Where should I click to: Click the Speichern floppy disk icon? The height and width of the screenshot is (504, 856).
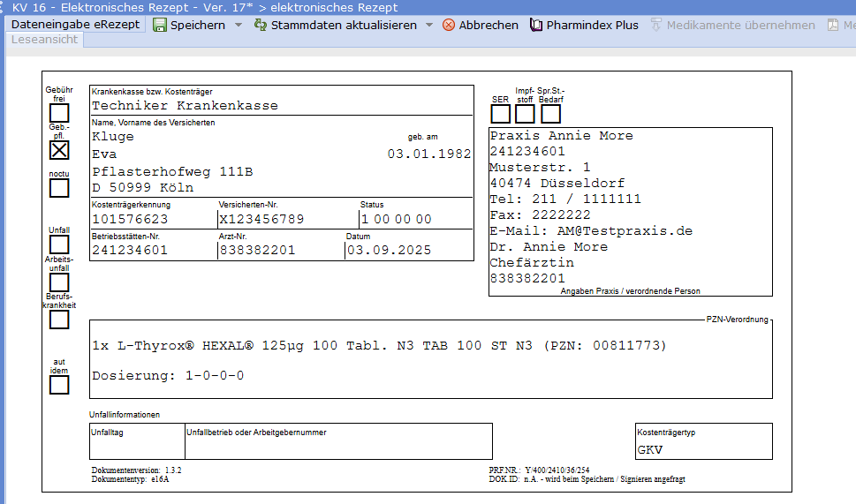[x=159, y=25]
